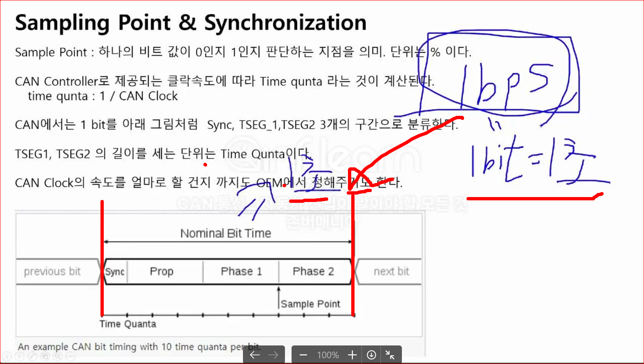Click the caption "An example CAN bit timing"
Image resolution: width=644 pixels, height=364 pixels.
(x=139, y=347)
